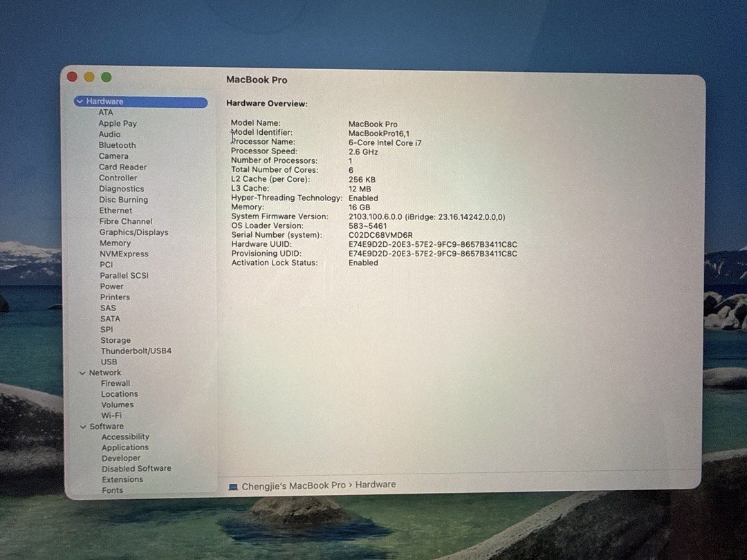Image resolution: width=747 pixels, height=560 pixels.
Task: Click the yellow minimize button
Action: pos(89,77)
